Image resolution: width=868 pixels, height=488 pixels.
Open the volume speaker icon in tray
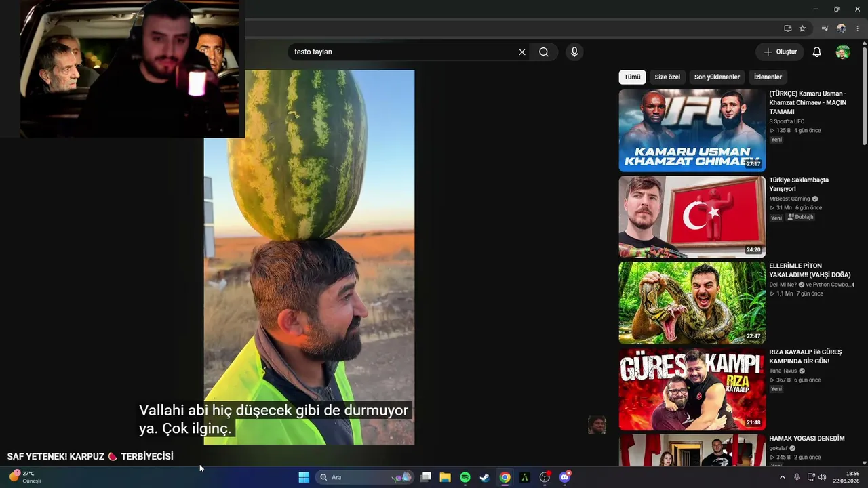pyautogui.click(x=823, y=477)
